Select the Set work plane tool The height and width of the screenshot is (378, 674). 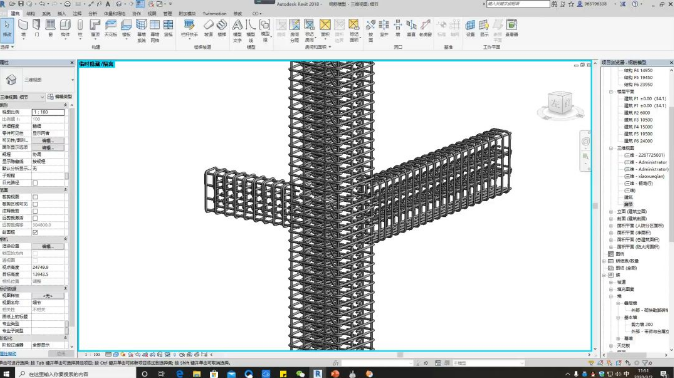[x=470, y=29]
